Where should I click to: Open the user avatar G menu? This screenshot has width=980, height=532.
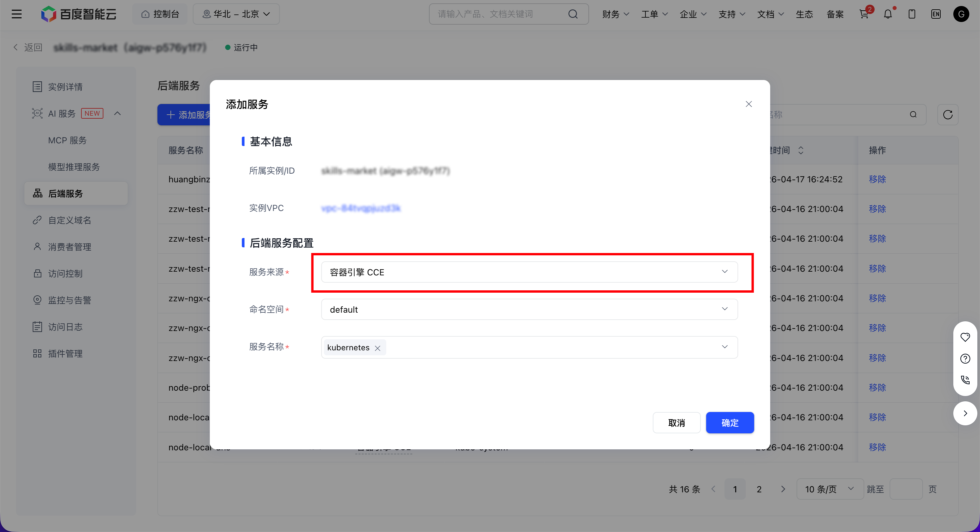(x=961, y=14)
